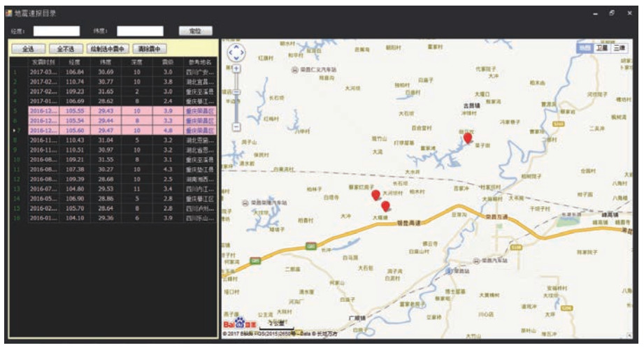Switch map view to 卫星 satellite mode
Image resolution: width=644 pixels, height=350 pixels.
pos(602,48)
